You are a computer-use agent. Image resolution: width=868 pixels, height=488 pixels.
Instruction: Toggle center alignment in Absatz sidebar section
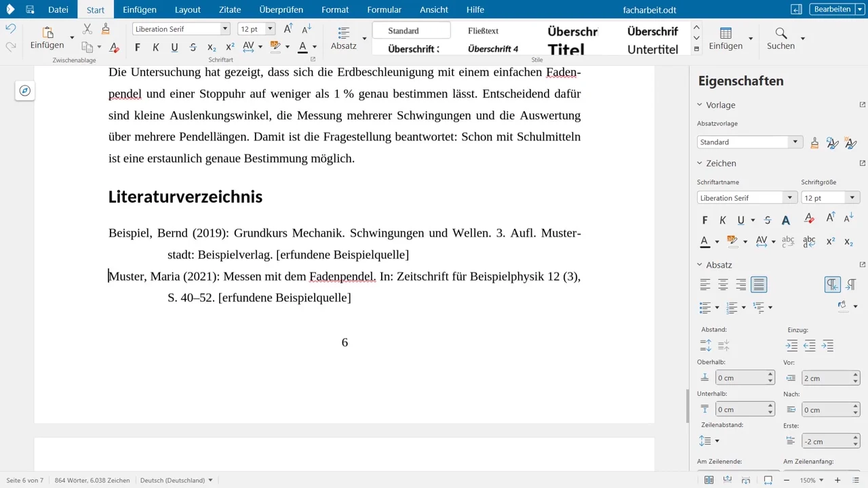click(x=723, y=285)
